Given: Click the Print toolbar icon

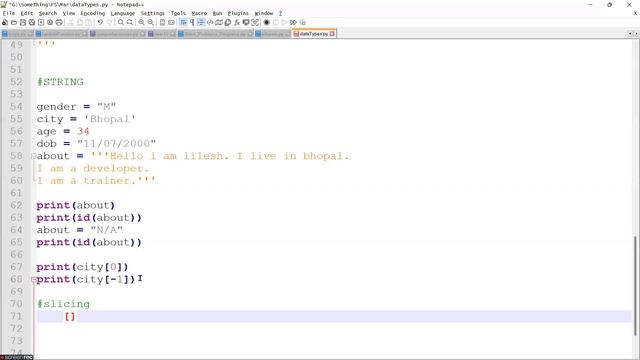Looking at the screenshot, I should click(59, 22).
